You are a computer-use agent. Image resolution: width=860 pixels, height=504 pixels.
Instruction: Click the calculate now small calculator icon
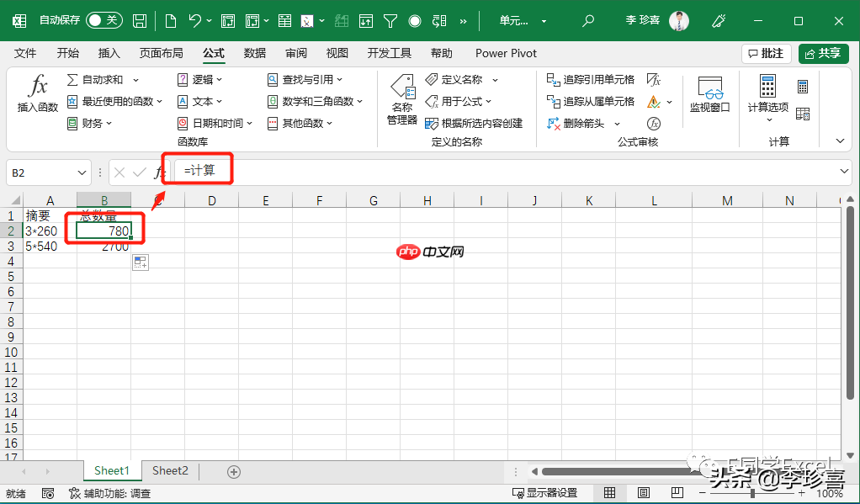click(x=803, y=86)
